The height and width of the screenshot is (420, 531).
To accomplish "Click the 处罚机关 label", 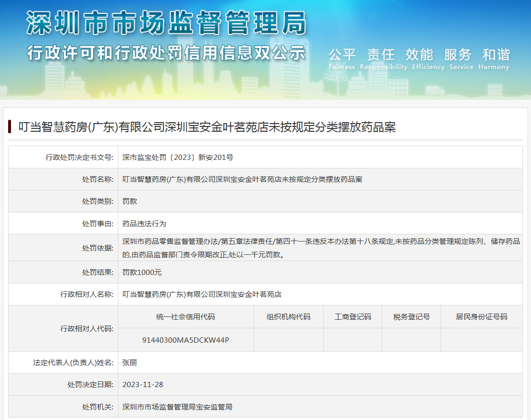I will pos(98,407).
